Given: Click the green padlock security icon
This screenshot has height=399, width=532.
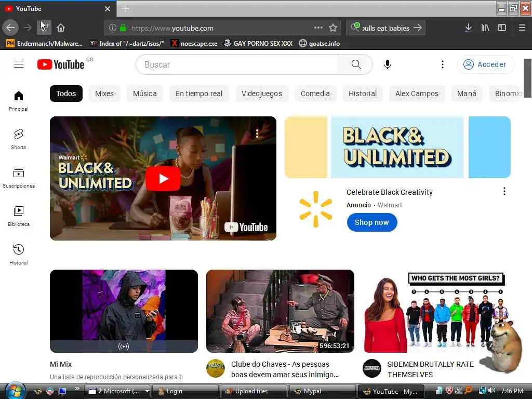Looking at the screenshot, I should [x=123, y=28].
